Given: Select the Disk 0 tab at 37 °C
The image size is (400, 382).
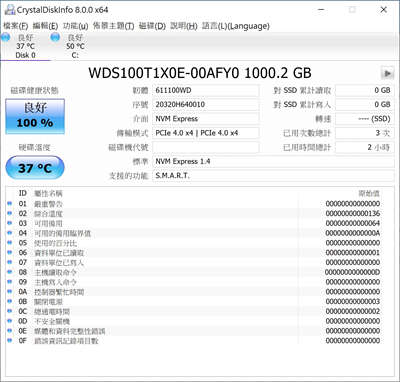Looking at the screenshot, I should (x=25, y=46).
